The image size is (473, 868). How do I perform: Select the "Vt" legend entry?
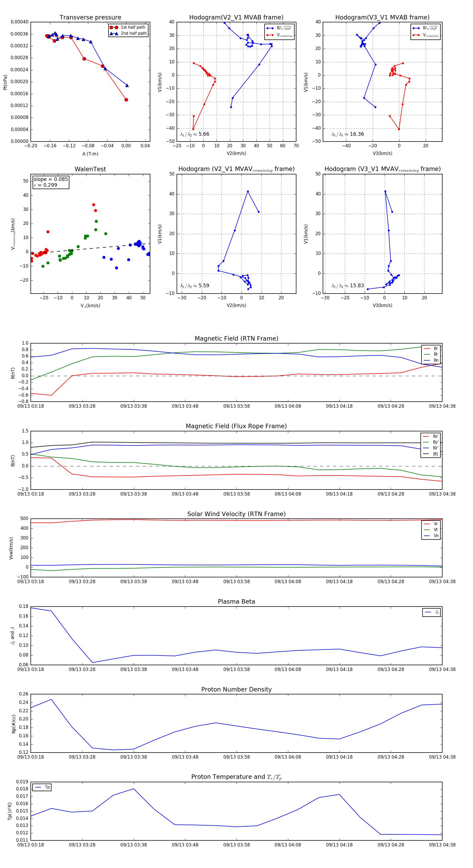click(431, 530)
